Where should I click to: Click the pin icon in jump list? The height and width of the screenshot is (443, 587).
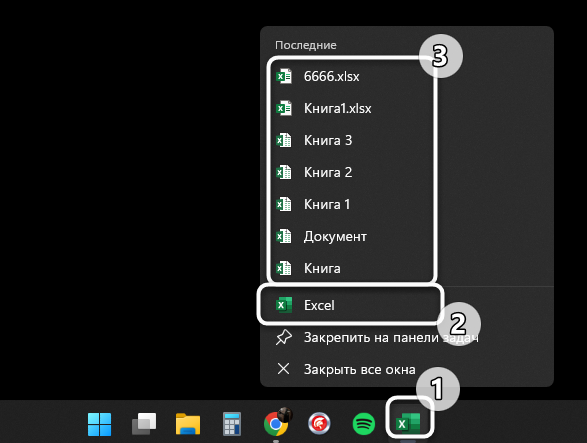tap(284, 337)
